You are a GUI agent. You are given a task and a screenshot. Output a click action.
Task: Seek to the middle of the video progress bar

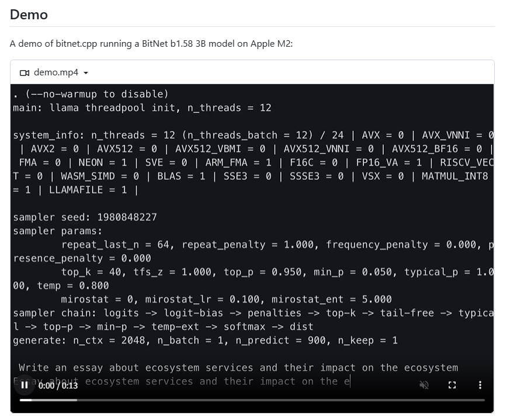tap(252, 400)
